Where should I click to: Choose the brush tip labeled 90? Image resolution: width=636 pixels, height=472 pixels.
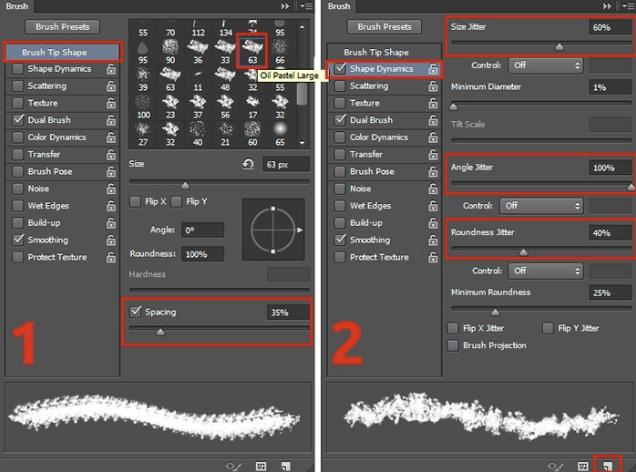[170, 51]
